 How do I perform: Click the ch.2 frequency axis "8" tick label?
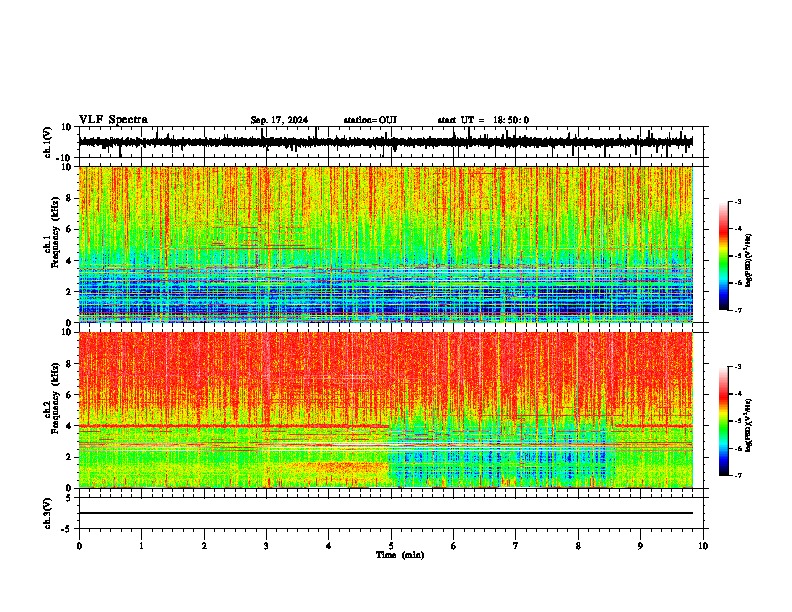69,364
